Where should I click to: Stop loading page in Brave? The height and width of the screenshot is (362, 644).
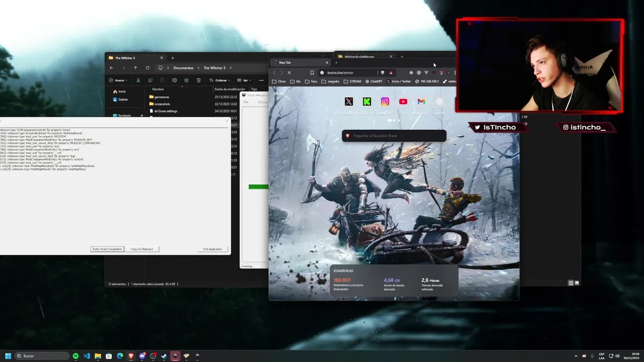click(x=289, y=72)
